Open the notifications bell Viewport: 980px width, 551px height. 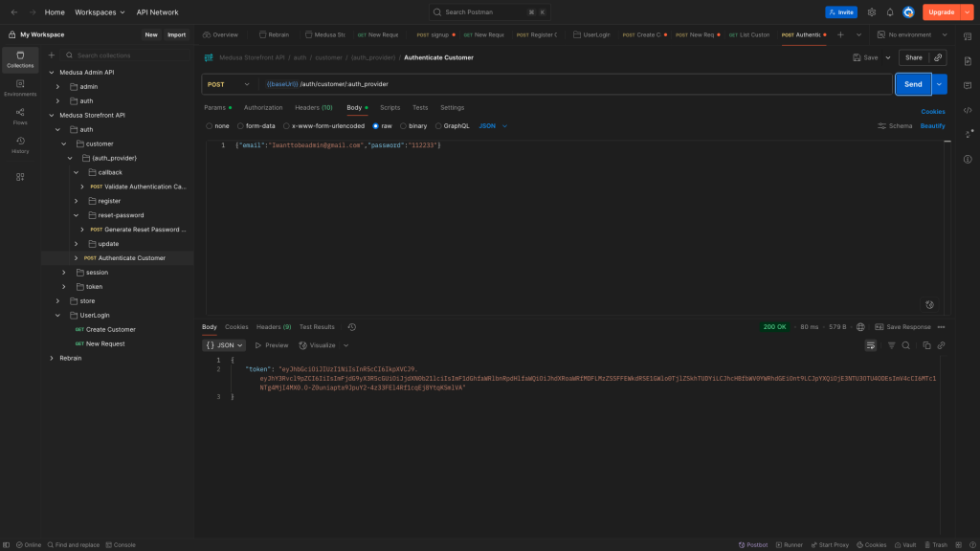[890, 11]
